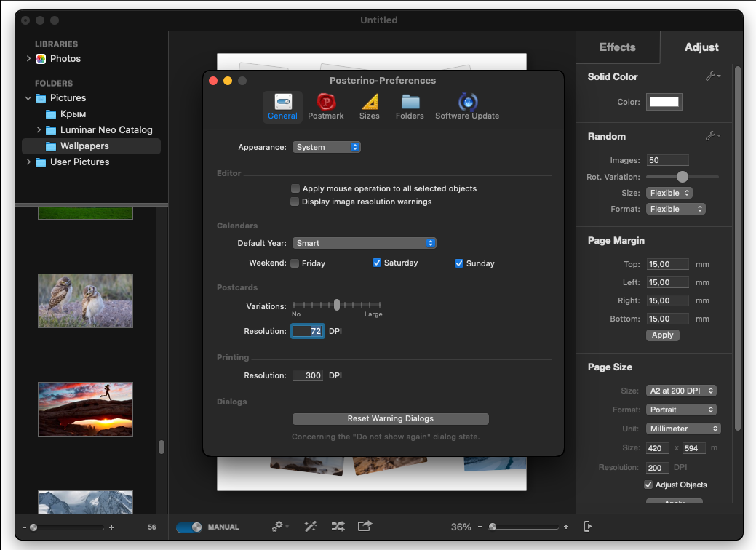Click the magic wand icon in bottom toolbar

point(311,527)
